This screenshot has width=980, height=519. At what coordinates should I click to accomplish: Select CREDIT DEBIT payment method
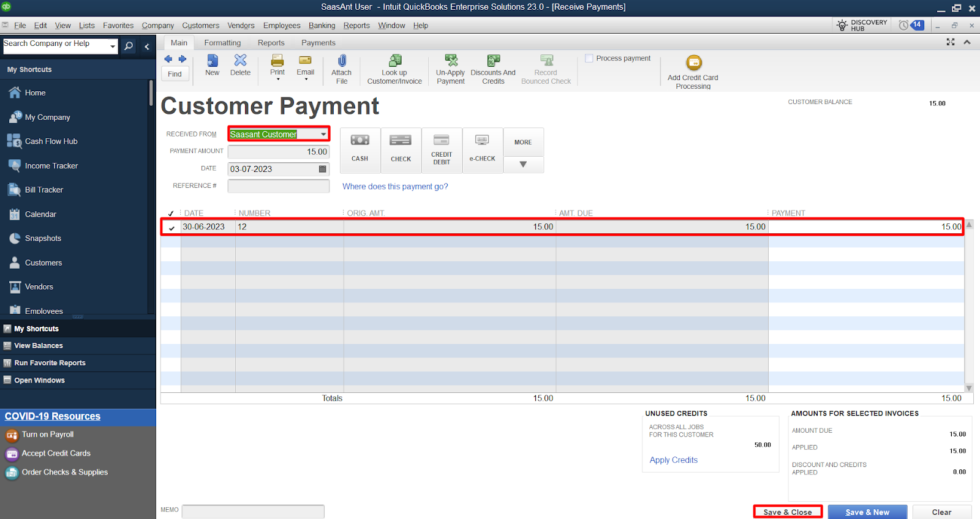442,151
